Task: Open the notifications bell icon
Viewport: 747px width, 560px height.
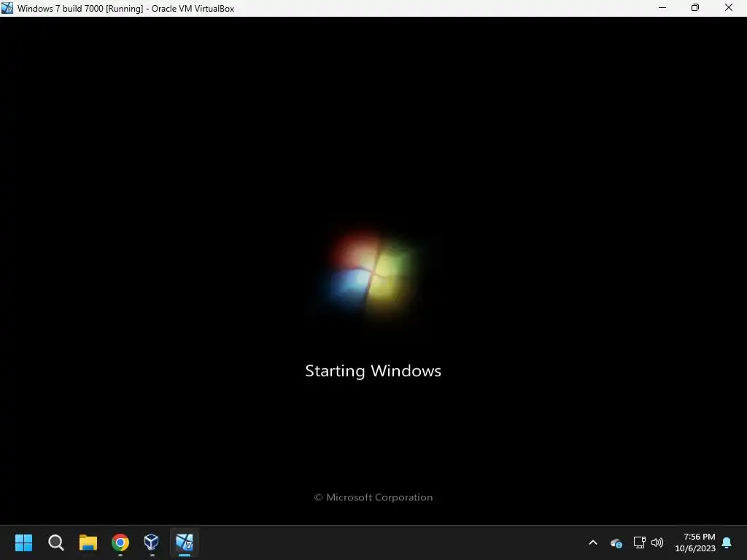Action: pos(727,542)
